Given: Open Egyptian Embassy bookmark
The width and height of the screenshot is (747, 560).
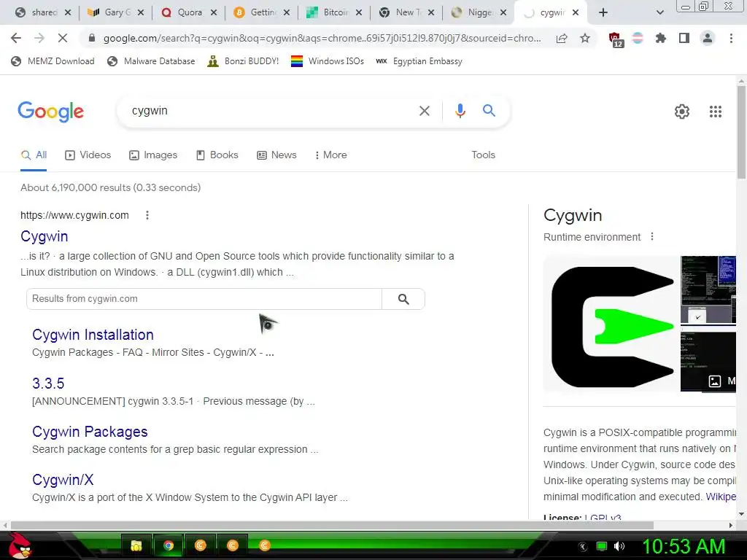Looking at the screenshot, I should 419,61.
